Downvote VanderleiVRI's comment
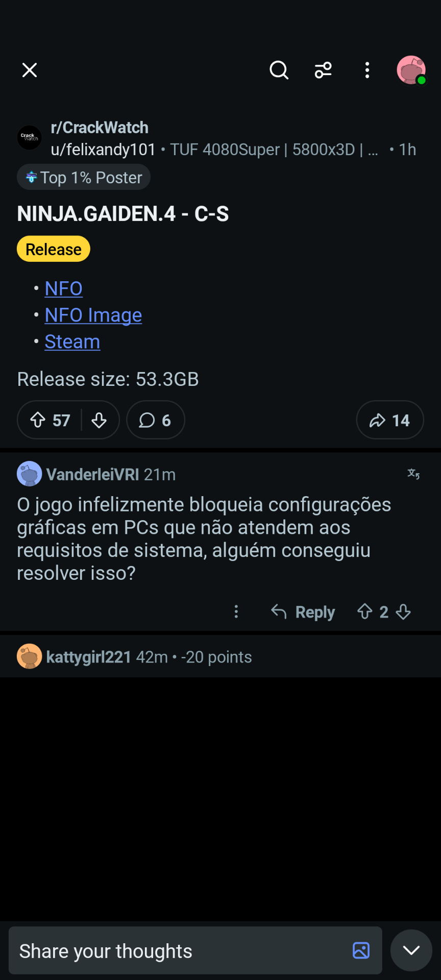 403,611
